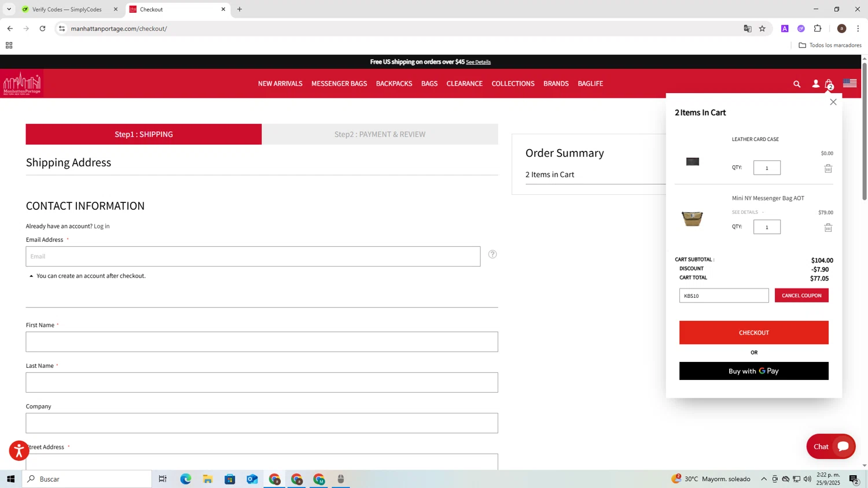Close the cart panel with X
The height and width of the screenshot is (488, 868).
click(833, 102)
